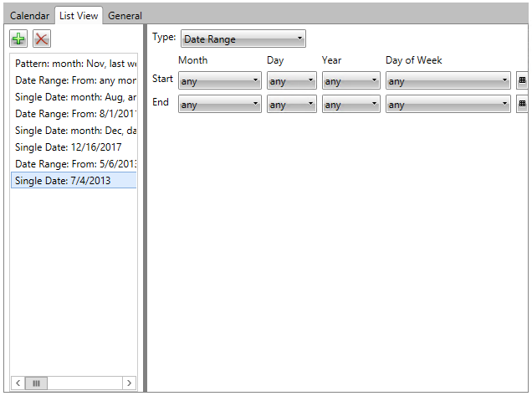Click the list's horizontal scrollbar right arrow
The height and width of the screenshot is (396, 532).
(129, 383)
